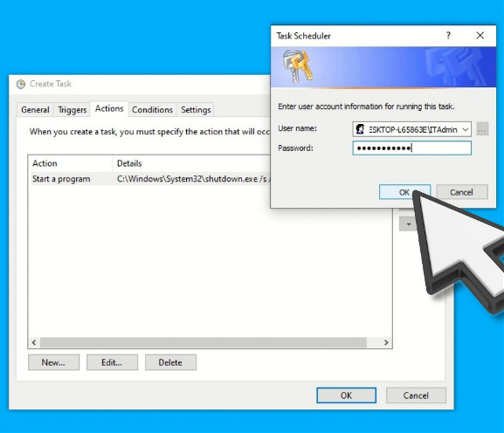
Task: Open the General tab
Action: point(35,110)
